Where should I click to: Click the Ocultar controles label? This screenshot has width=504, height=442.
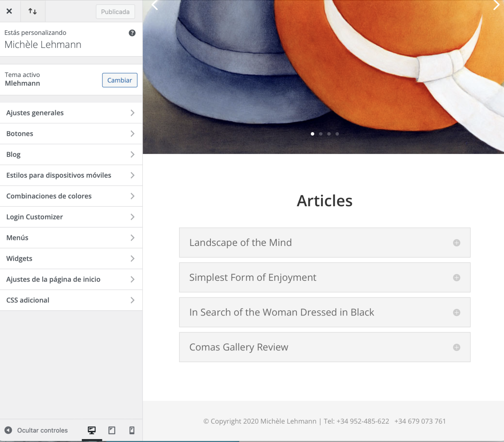point(42,431)
